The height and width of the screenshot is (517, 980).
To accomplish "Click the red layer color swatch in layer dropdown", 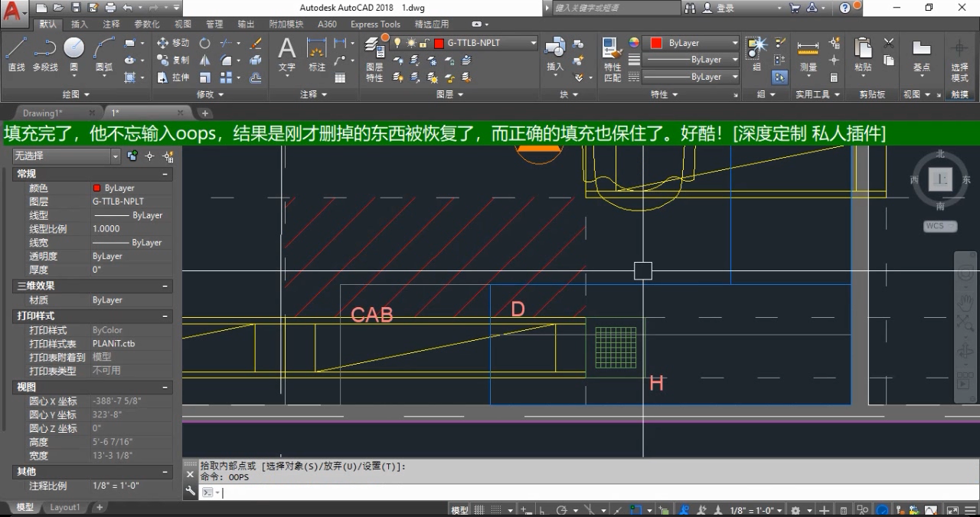I will pyautogui.click(x=439, y=43).
